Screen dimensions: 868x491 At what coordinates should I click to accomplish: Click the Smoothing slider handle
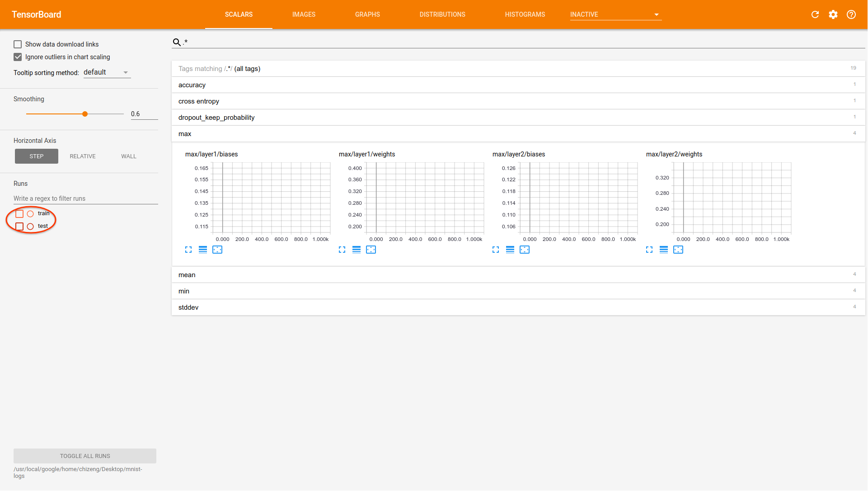85,114
